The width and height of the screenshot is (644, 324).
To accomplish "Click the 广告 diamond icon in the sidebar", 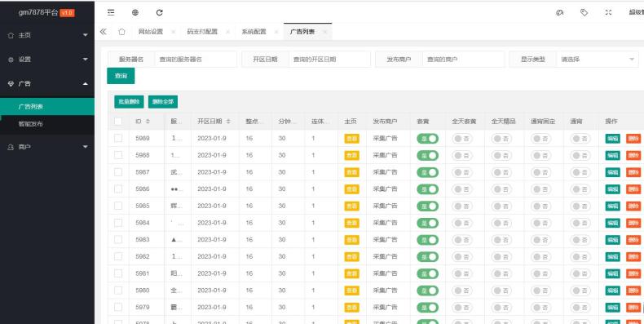I will coord(11,84).
